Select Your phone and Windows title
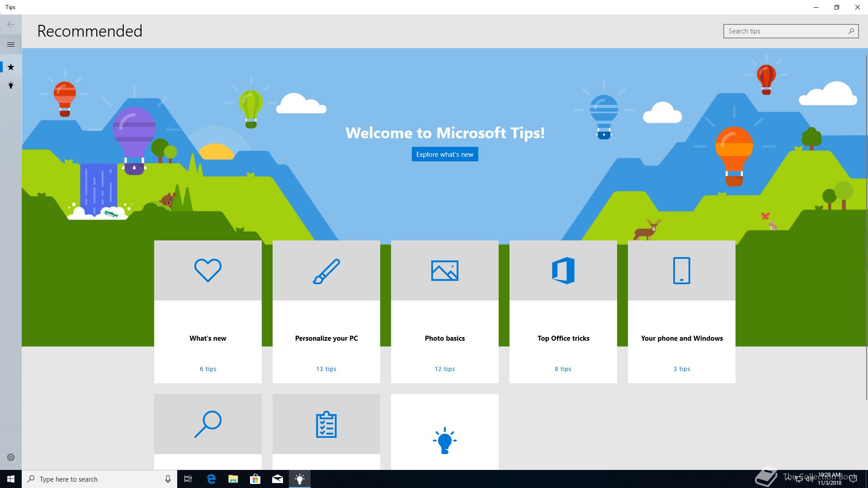This screenshot has height=488, width=868. tap(682, 338)
